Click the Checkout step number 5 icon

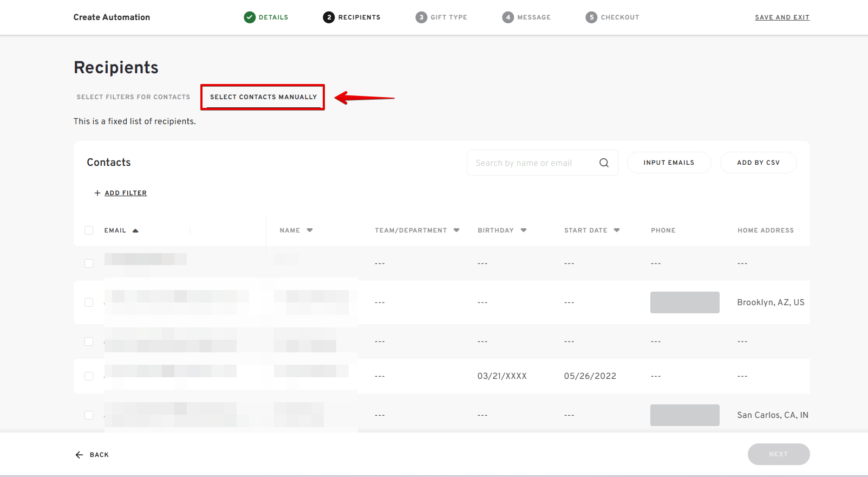point(591,17)
